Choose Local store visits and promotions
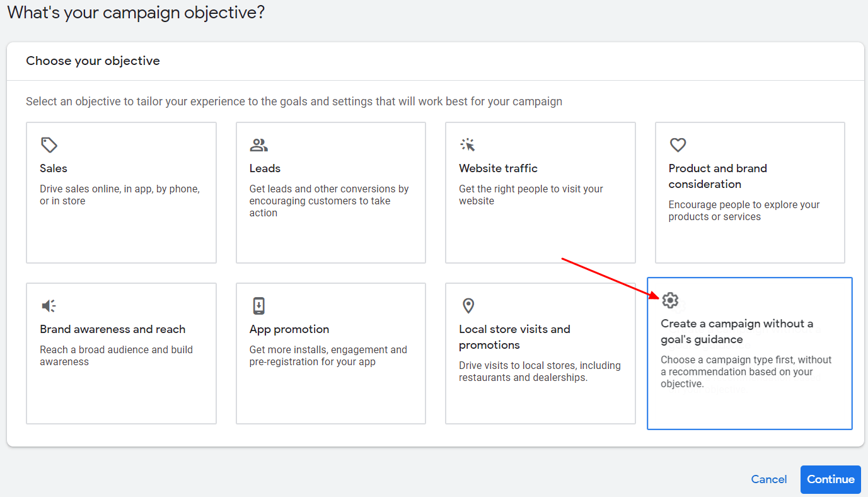 (x=540, y=353)
